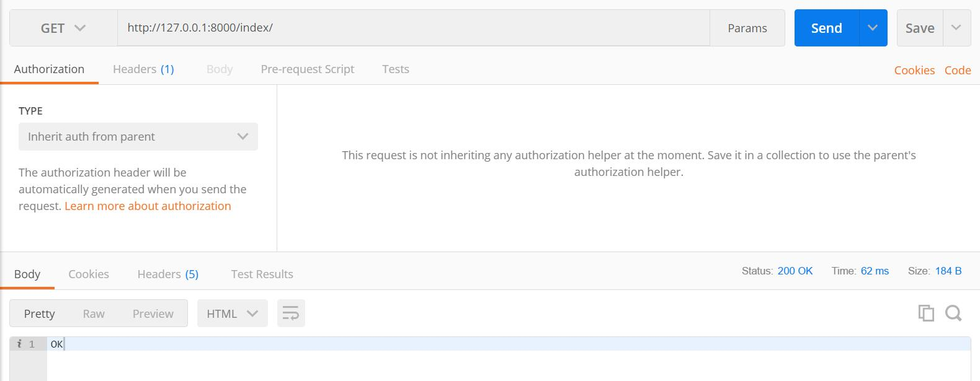Open the request Headers (1) tab
Image resolution: width=980 pixels, height=381 pixels.
click(143, 69)
